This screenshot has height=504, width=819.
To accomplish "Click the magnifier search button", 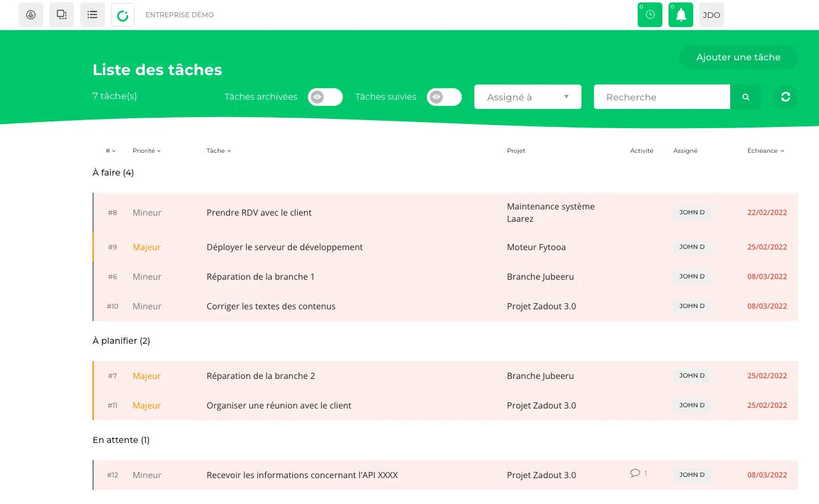I will point(746,97).
